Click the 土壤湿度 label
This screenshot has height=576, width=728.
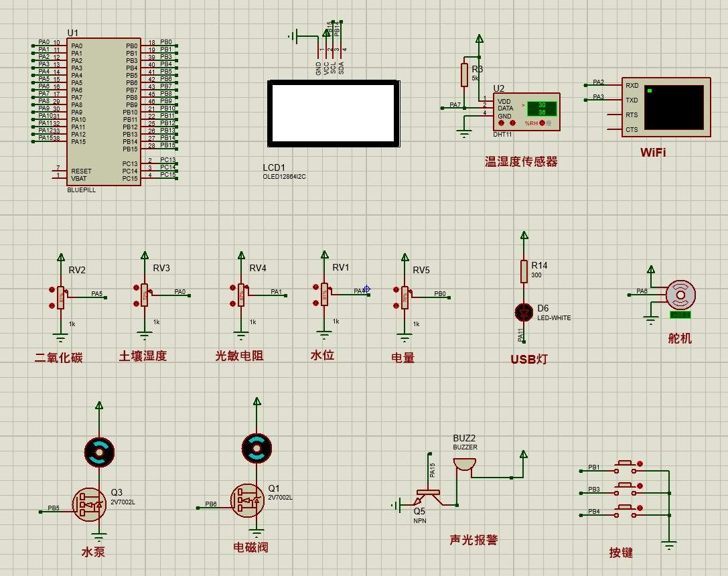(x=143, y=356)
